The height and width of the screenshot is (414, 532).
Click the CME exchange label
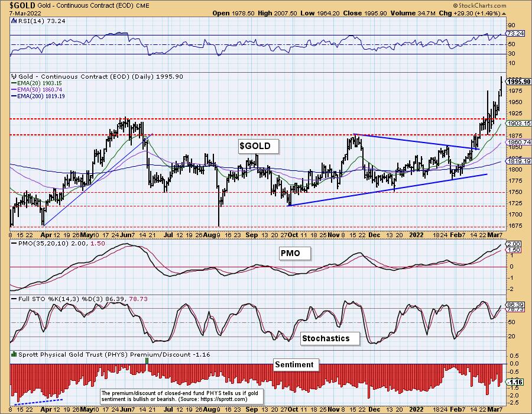(x=142, y=6)
